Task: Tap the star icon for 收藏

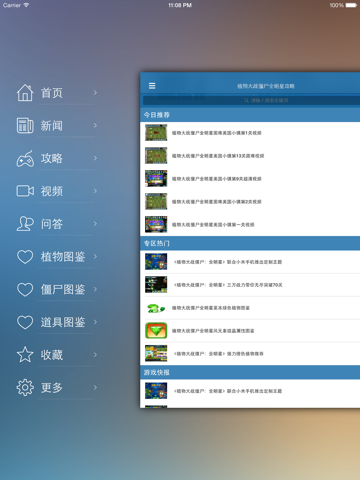Action: (x=25, y=354)
